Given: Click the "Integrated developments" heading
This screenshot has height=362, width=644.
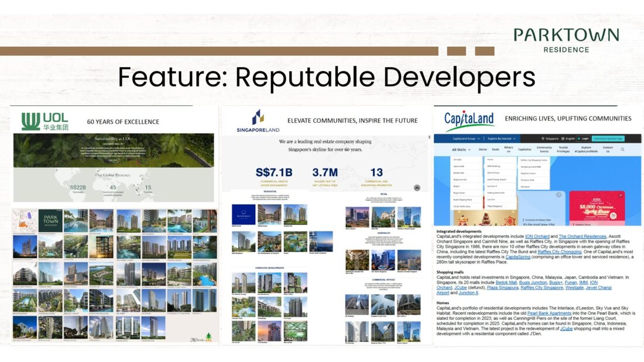Looking at the screenshot, I should [x=459, y=232].
